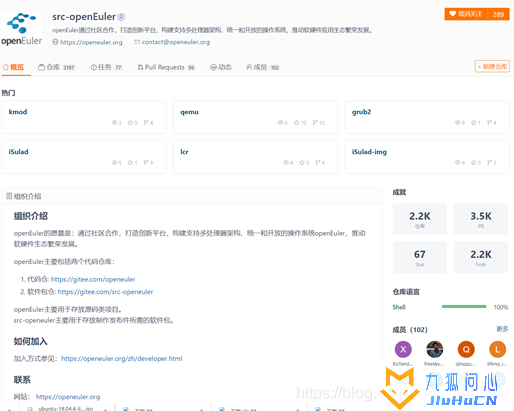Click the watch eye icon on kmod
Image resolution: width=514 pixels, height=411 pixels.
[114, 123]
